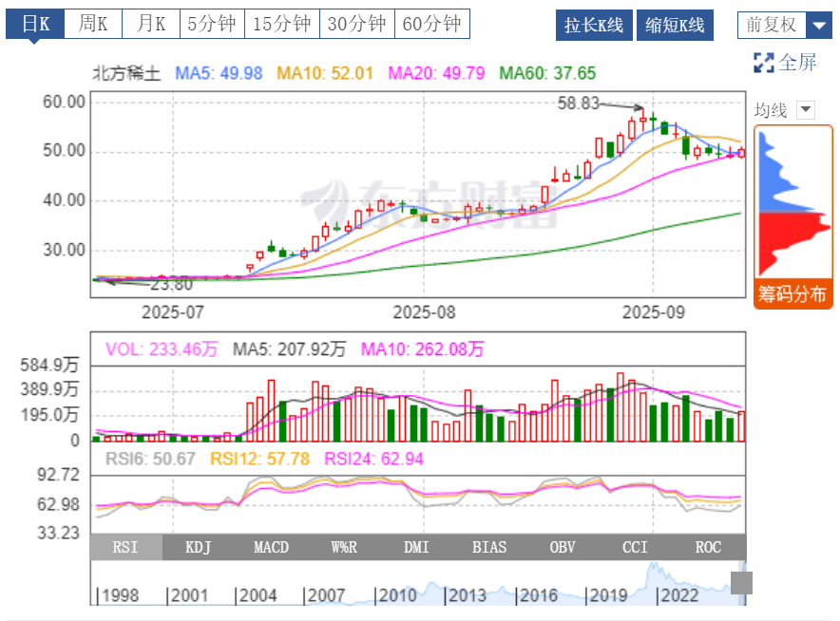Open the 5分钟 chart tab
This screenshot has height=621, width=840.
[x=212, y=24]
